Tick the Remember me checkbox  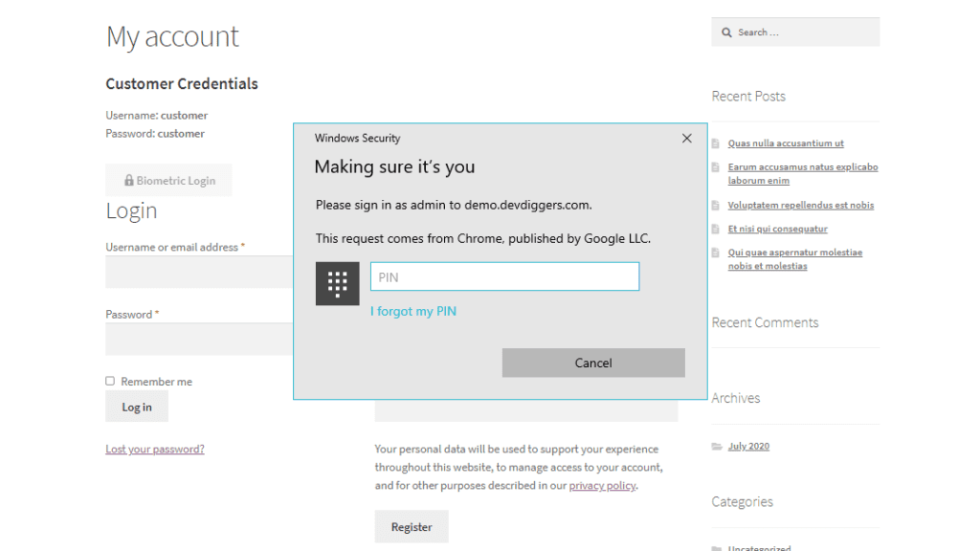tap(110, 381)
